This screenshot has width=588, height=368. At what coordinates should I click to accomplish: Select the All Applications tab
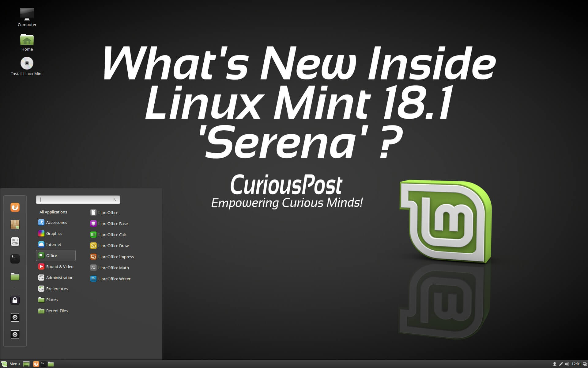(53, 212)
